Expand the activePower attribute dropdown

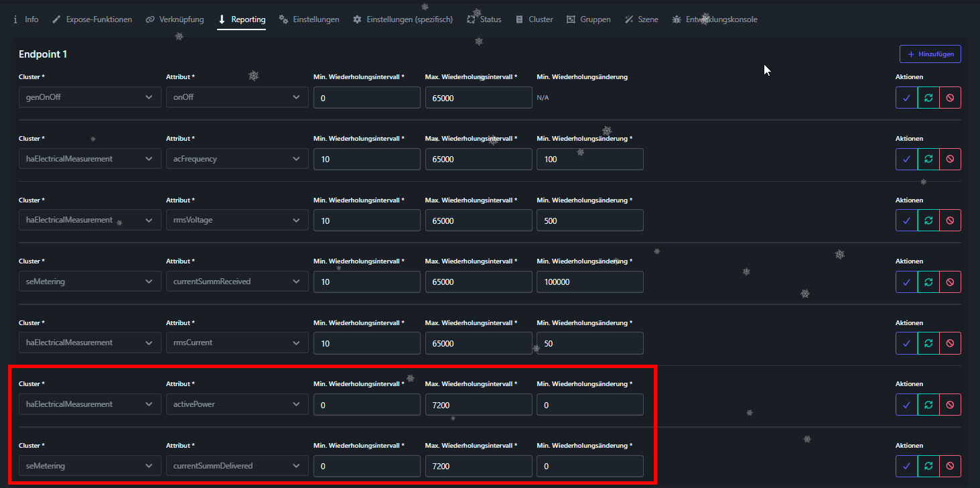click(237, 405)
